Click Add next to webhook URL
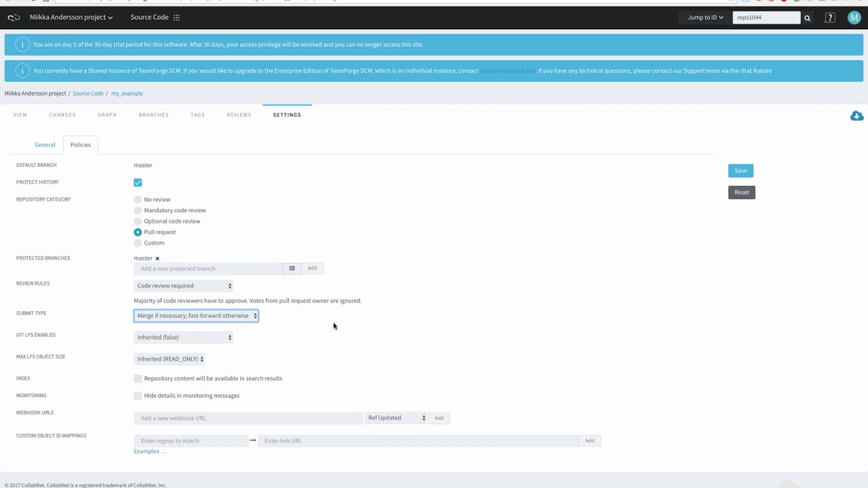Image resolution: width=868 pixels, height=488 pixels. 439,418
